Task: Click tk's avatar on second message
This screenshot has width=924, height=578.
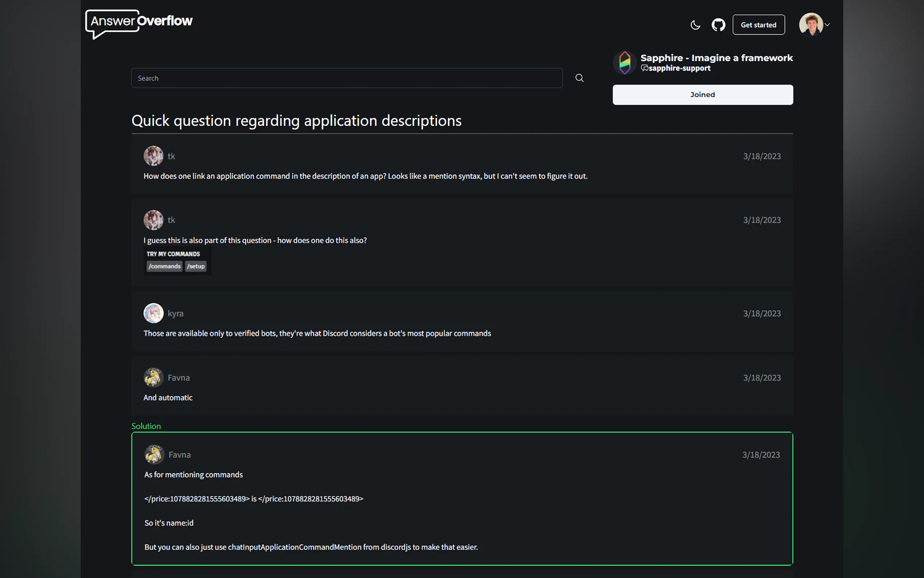Action: [153, 220]
